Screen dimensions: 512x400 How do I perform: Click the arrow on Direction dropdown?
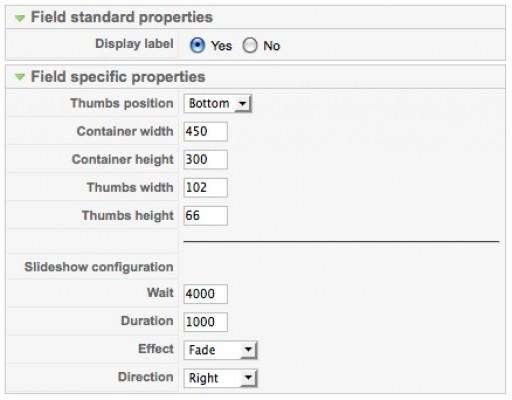coord(248,378)
